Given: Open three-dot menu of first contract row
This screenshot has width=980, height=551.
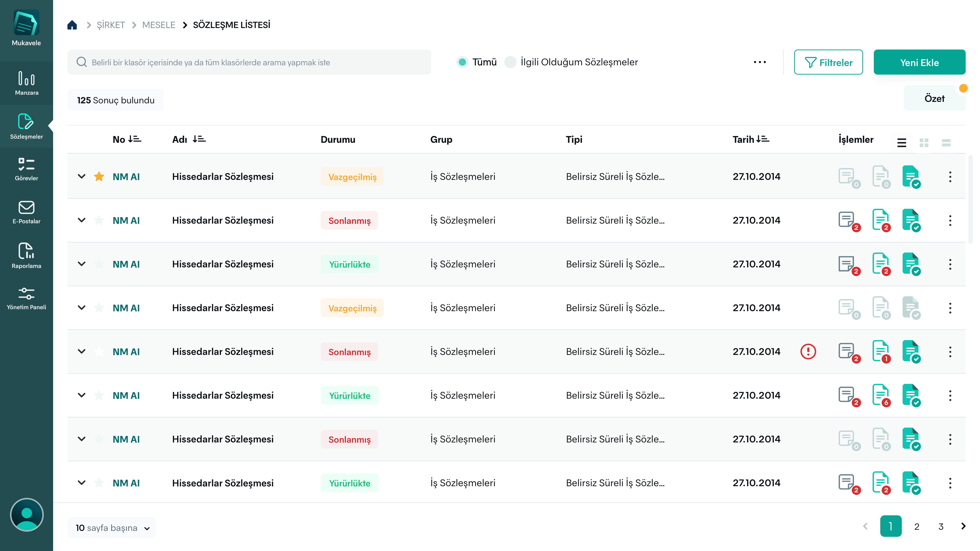Looking at the screenshot, I should 950,177.
